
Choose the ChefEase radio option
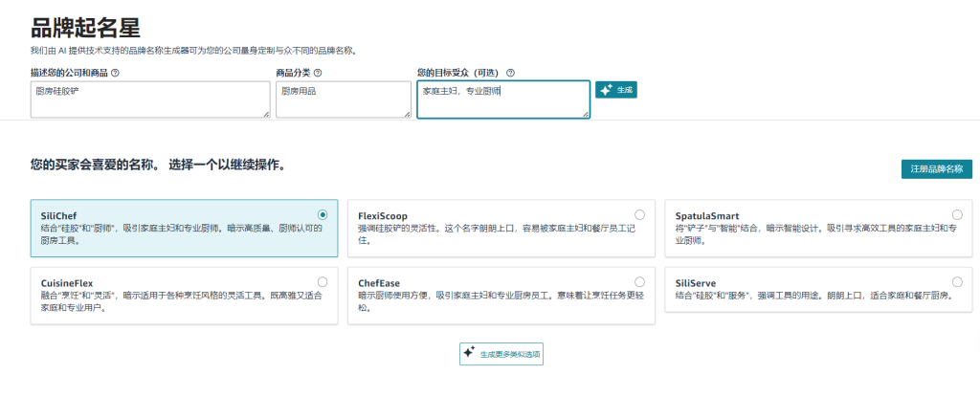tap(639, 281)
